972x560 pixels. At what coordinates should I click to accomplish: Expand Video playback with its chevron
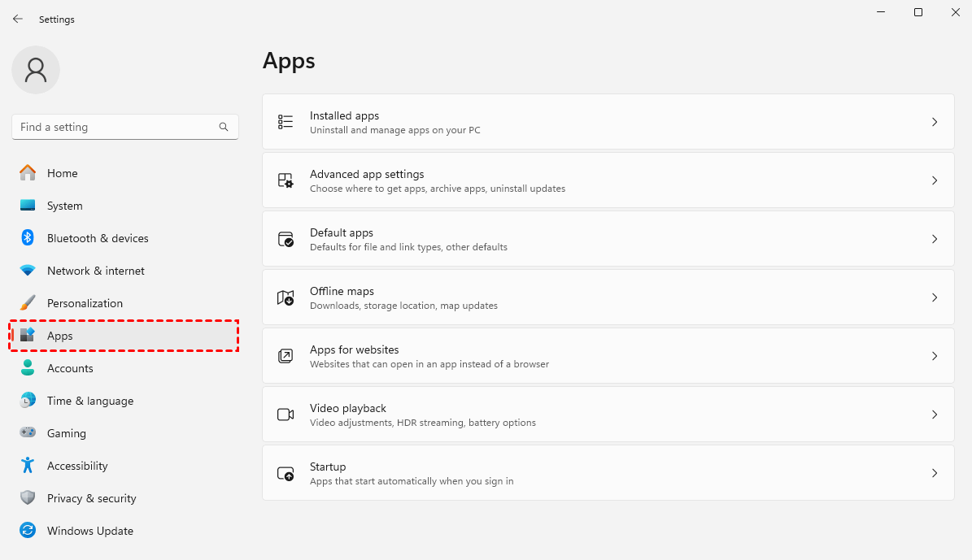(x=935, y=415)
